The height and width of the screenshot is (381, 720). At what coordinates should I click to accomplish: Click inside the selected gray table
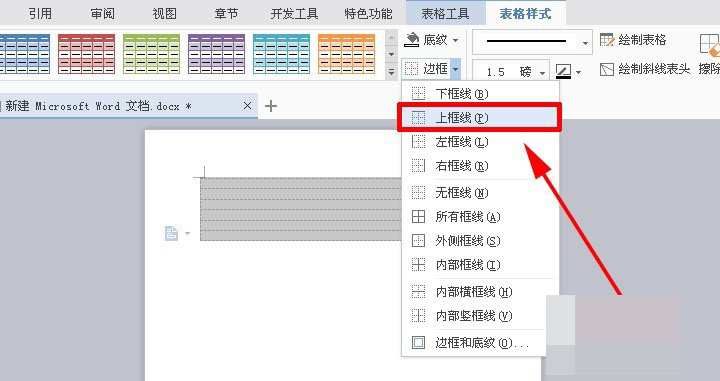click(x=301, y=209)
